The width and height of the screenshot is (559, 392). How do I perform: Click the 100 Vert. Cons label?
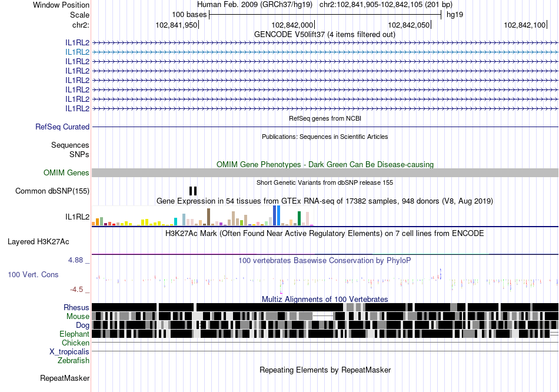pyautogui.click(x=33, y=275)
